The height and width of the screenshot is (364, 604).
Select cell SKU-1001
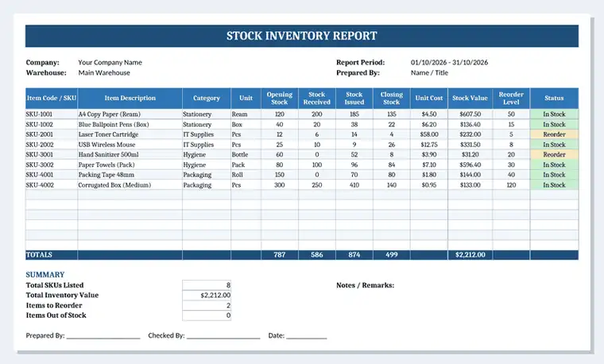coord(52,114)
